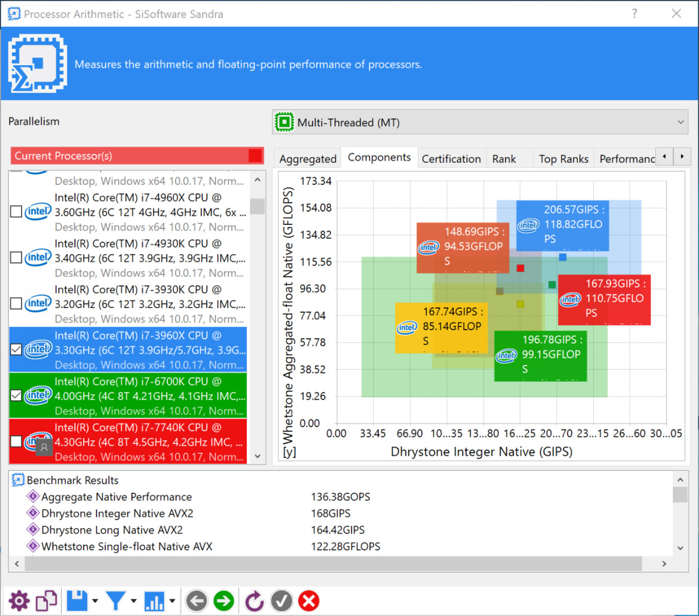Click the processor list scrollbar thumb
Image resolution: width=699 pixels, height=616 pixels.
point(257,206)
